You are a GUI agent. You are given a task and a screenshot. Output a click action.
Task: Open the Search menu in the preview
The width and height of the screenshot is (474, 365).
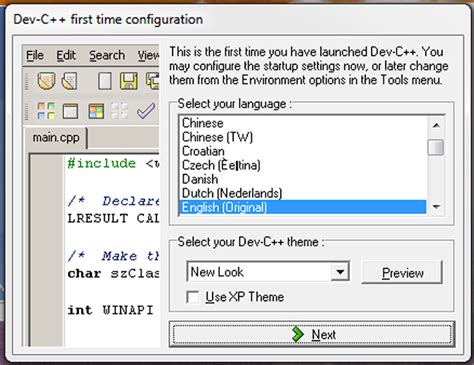click(107, 55)
